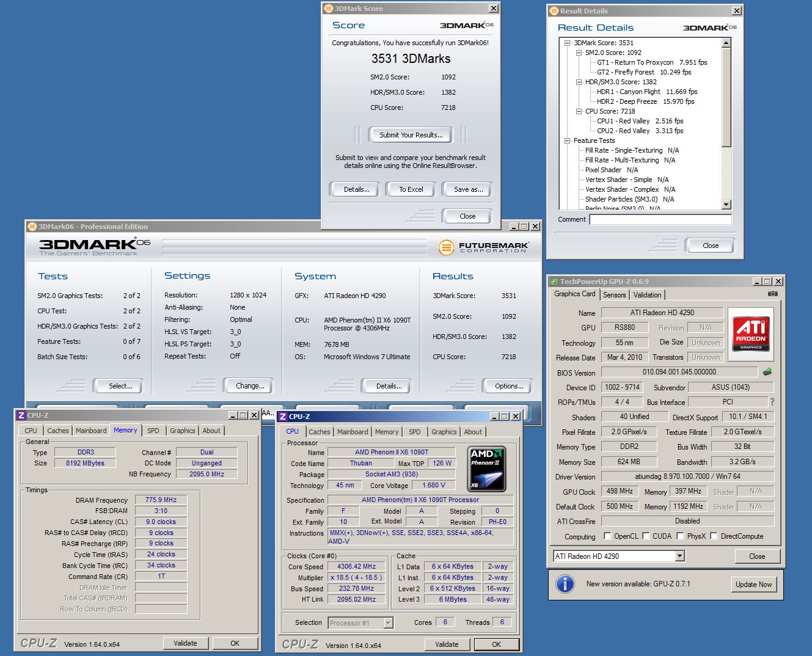Enable the DirectCompute checkbox
Screen dimensions: 812x656
pos(714,536)
